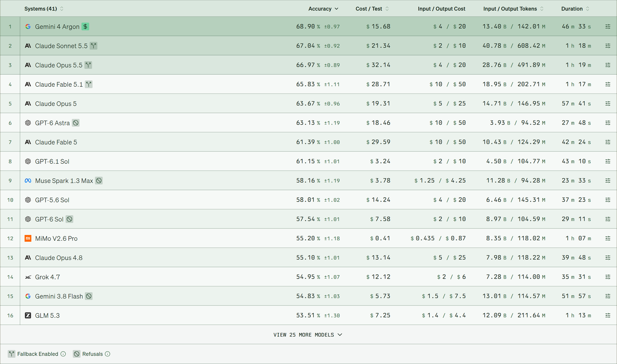Expand View 25 More Models
Viewport: 617px width, 364px height.
308,335
